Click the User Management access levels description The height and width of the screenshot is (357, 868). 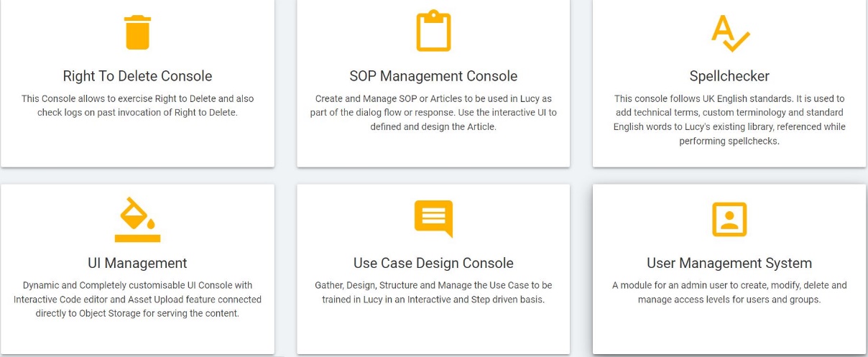729,292
